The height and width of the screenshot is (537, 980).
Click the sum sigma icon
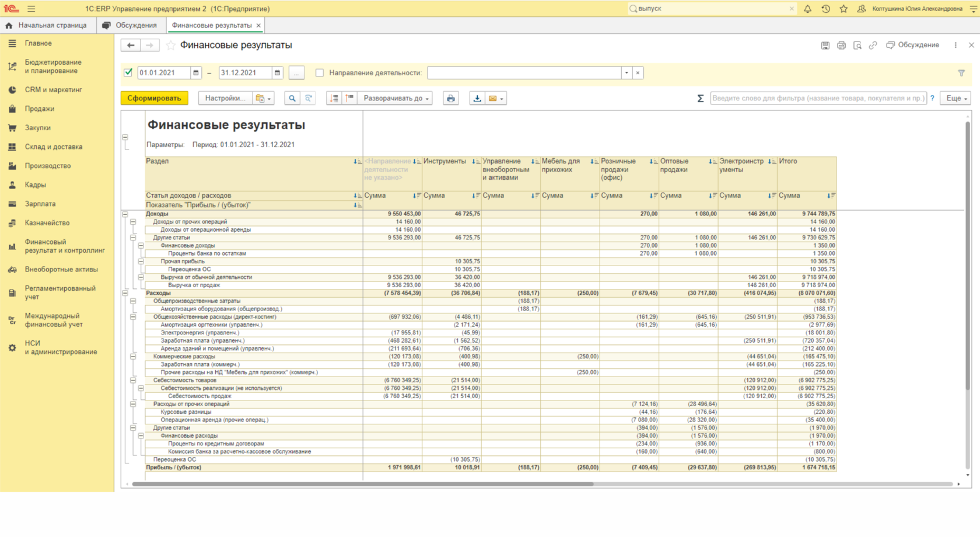tap(700, 99)
